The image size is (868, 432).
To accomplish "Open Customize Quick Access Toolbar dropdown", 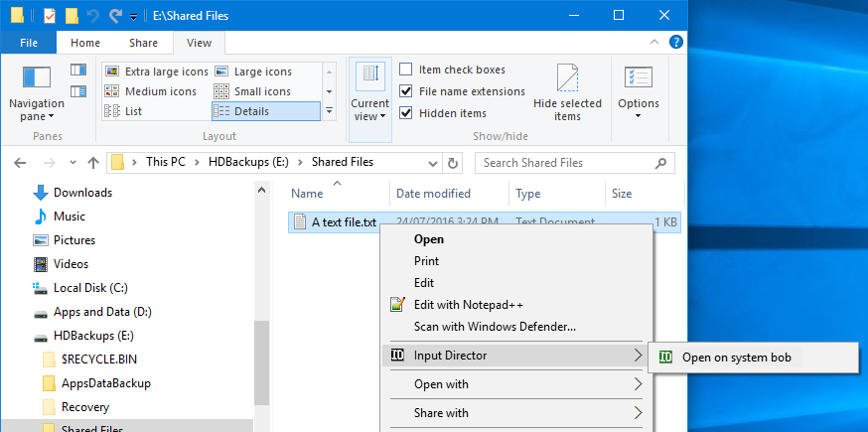I will tap(133, 17).
